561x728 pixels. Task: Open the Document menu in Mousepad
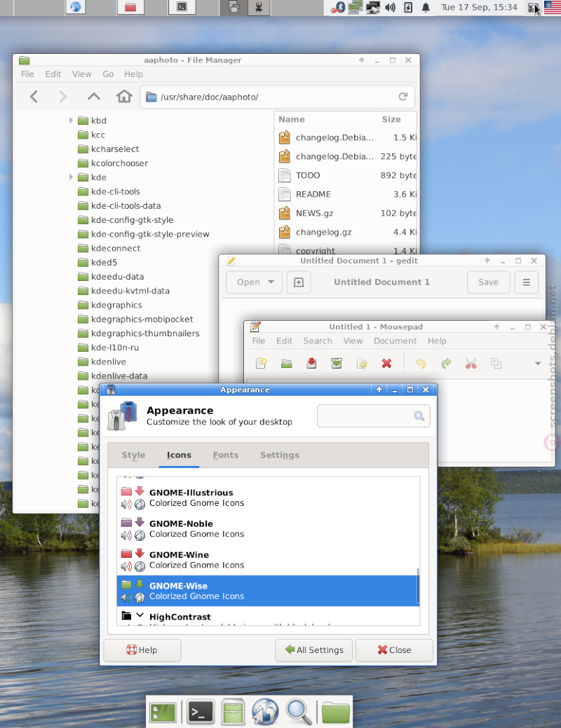click(395, 341)
